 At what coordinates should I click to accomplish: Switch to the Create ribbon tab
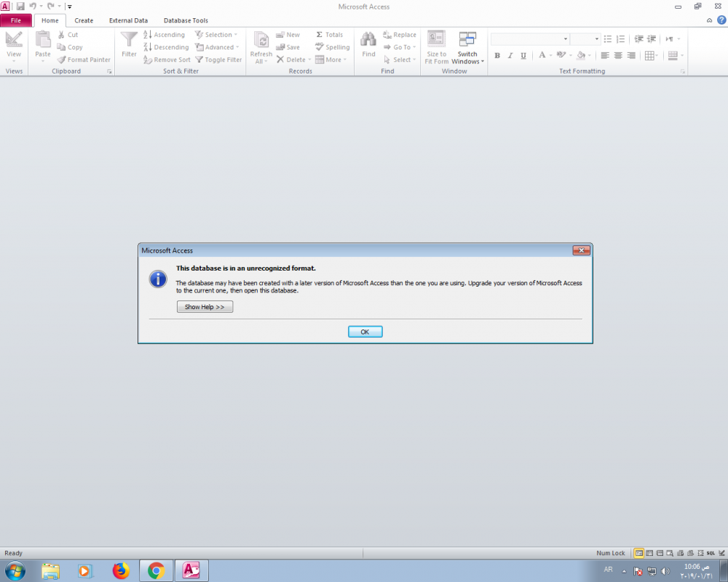click(x=84, y=20)
